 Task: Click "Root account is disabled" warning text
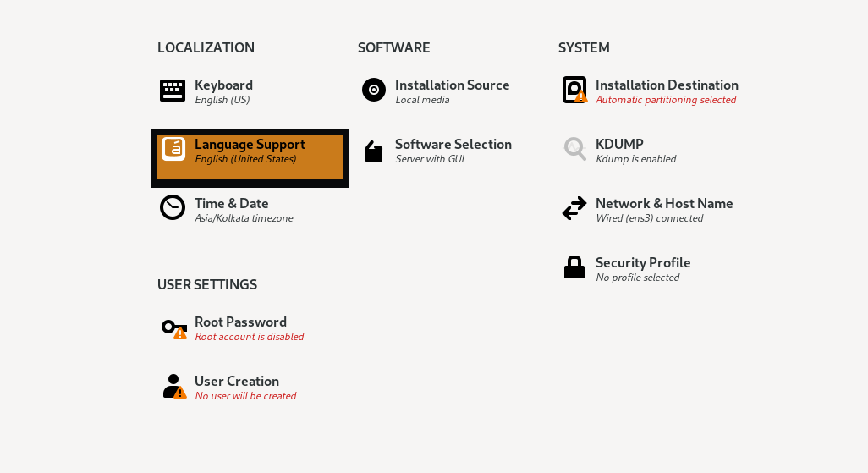[x=249, y=337]
